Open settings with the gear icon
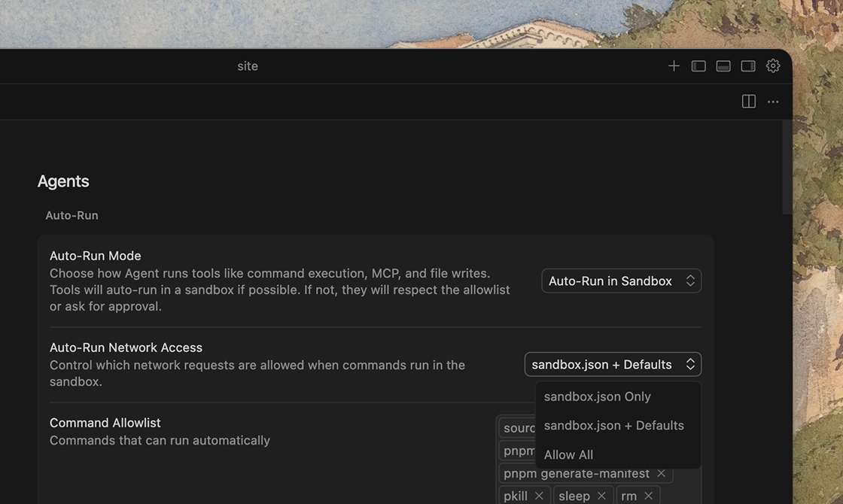The image size is (843, 504). click(773, 66)
